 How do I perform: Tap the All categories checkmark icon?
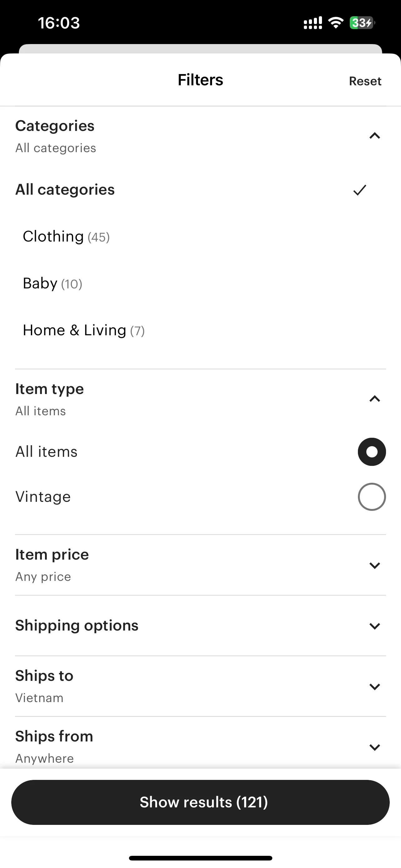point(359,190)
